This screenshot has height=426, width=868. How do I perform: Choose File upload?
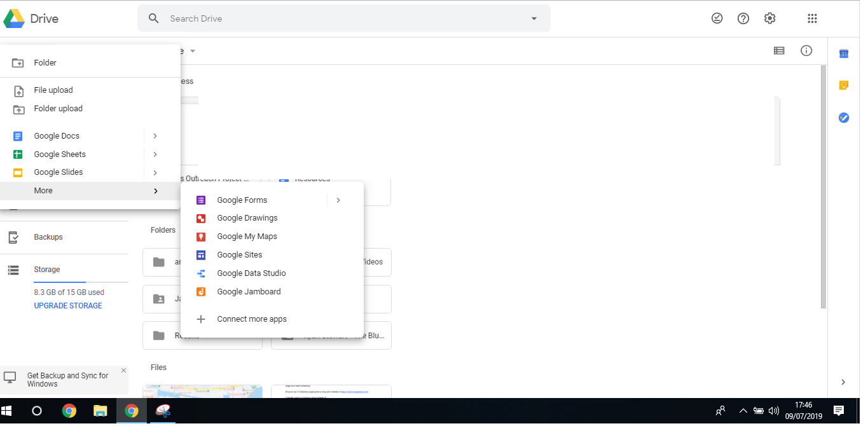point(90,90)
